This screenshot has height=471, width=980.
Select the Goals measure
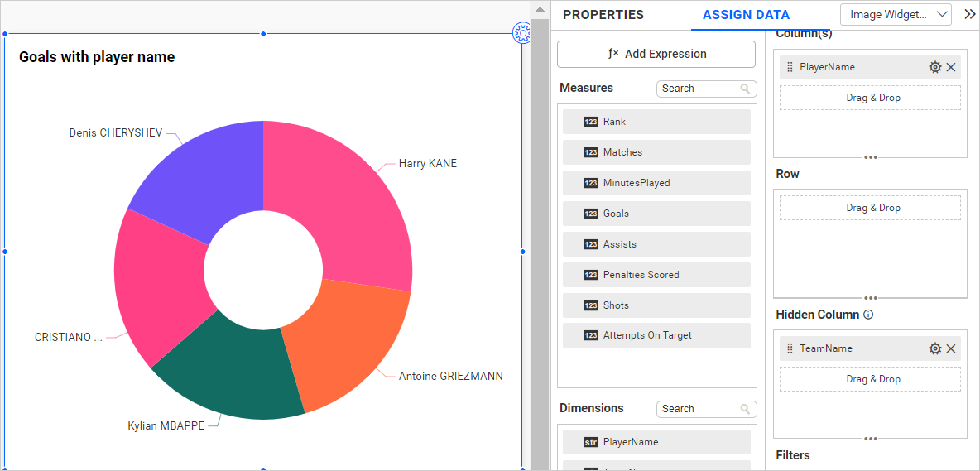(656, 214)
